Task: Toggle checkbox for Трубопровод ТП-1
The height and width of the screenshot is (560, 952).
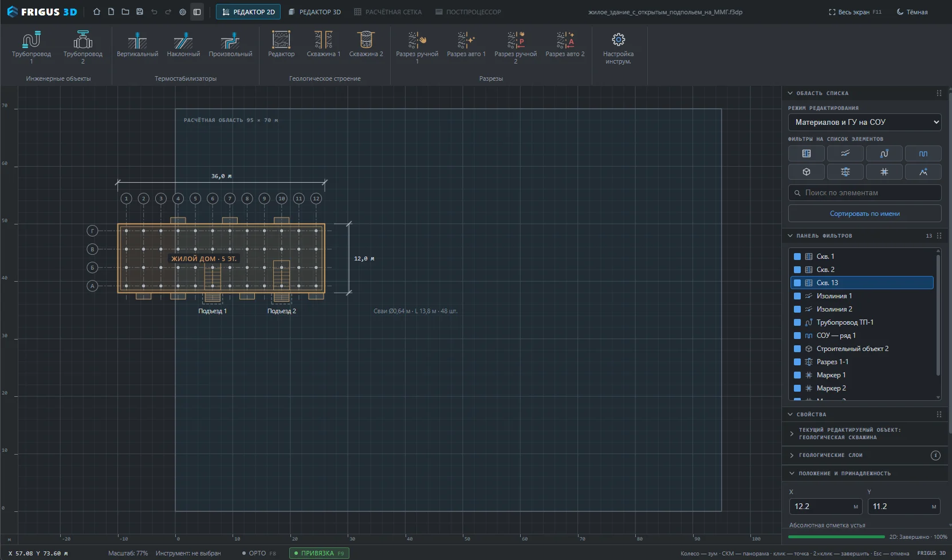Action: tap(797, 322)
